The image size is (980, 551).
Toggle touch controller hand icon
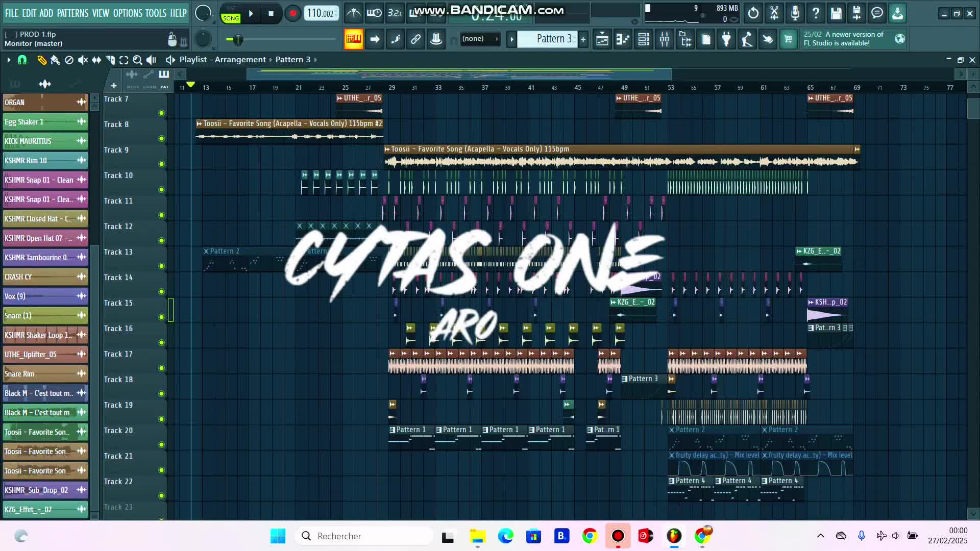(768, 39)
